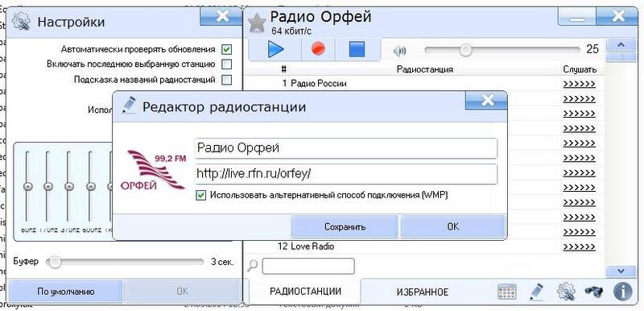This screenshot has width=644, height=311.
Task: Close the Редактор радиостанции dialog
Action: point(487,100)
